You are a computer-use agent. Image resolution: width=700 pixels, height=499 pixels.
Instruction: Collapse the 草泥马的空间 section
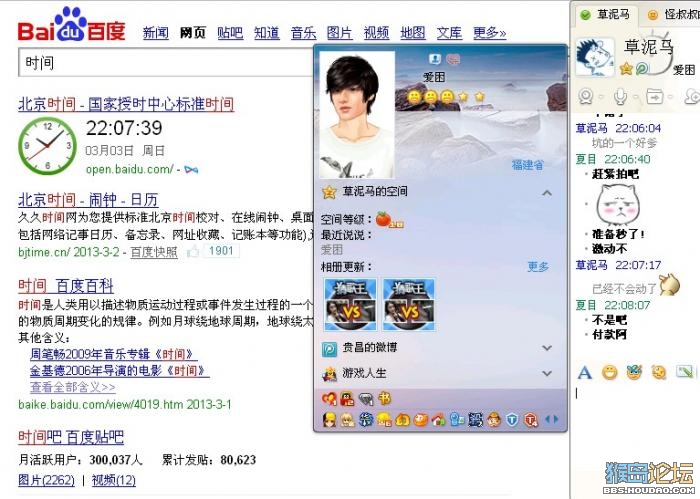(547, 193)
